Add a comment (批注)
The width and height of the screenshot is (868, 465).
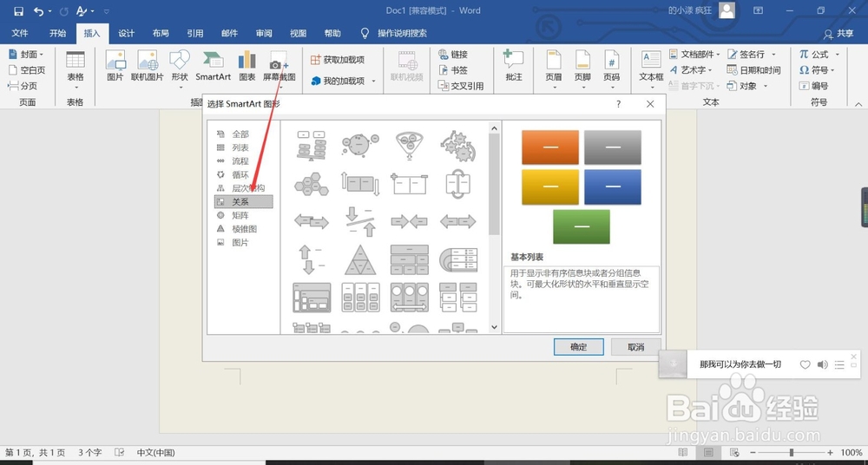pos(514,67)
